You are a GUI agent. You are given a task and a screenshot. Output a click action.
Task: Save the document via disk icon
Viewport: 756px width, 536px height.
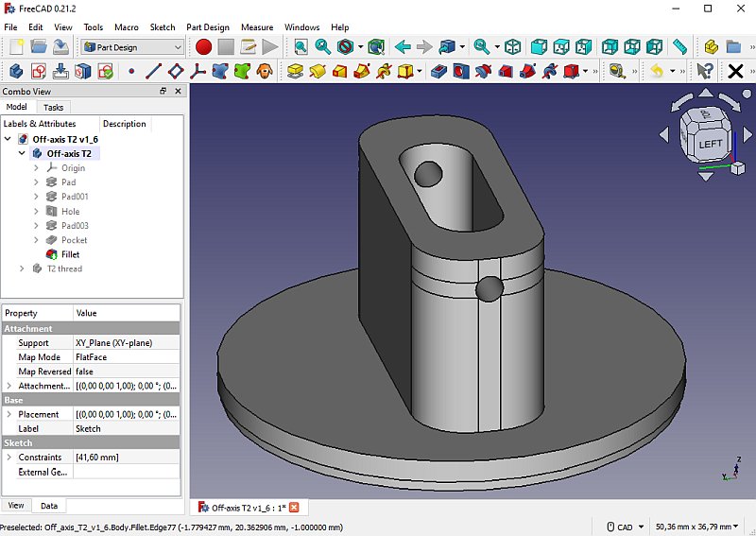[x=60, y=47]
